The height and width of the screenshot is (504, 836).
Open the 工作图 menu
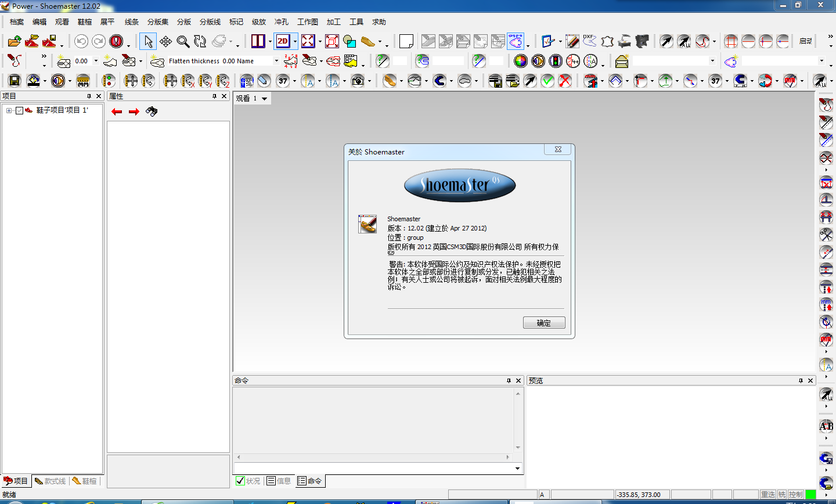pyautogui.click(x=308, y=22)
